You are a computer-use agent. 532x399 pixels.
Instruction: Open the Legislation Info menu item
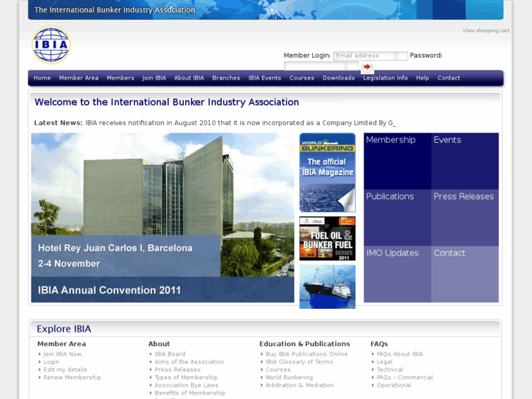tap(386, 78)
